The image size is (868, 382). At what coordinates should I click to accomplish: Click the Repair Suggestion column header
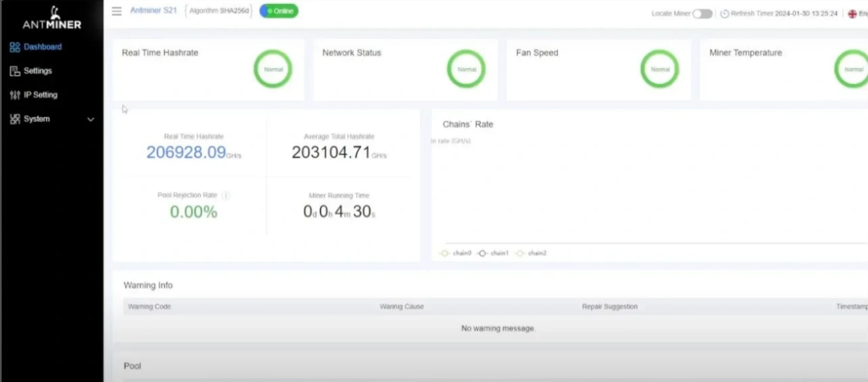click(610, 307)
